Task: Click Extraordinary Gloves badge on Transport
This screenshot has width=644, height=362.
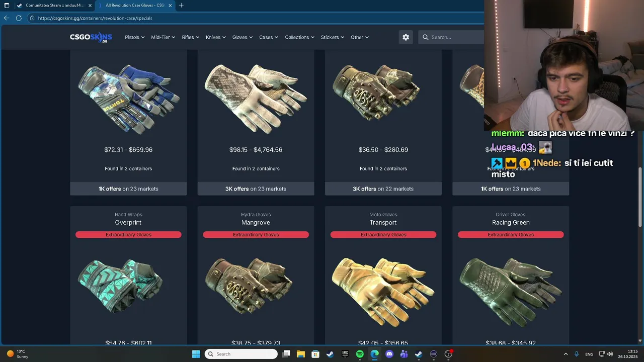Action: click(x=383, y=235)
